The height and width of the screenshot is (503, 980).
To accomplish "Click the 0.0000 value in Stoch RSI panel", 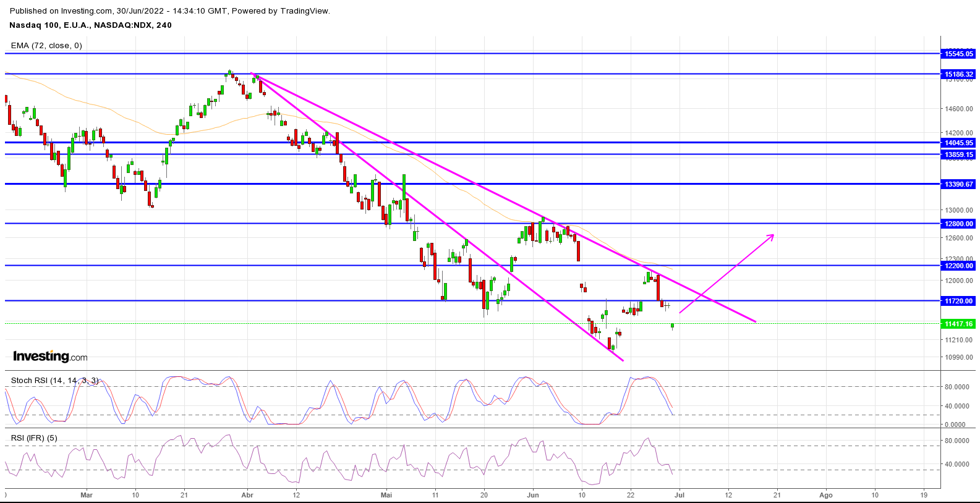I will [x=957, y=425].
